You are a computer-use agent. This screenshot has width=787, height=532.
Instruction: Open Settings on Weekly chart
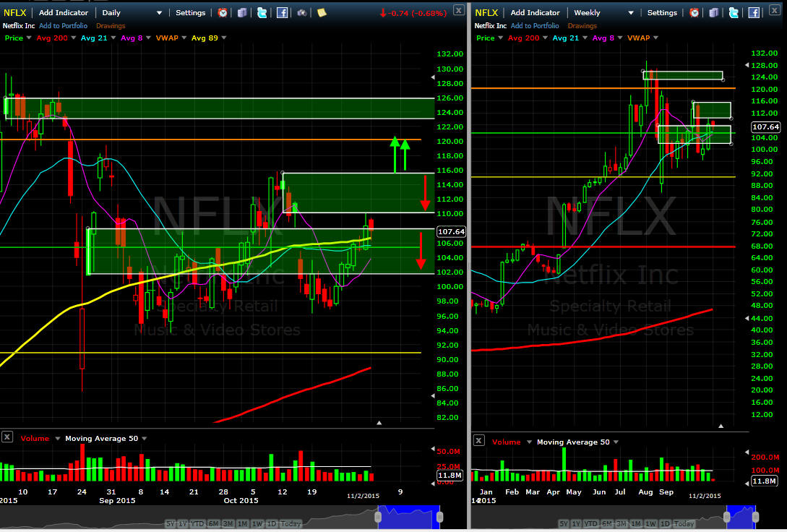pos(662,13)
